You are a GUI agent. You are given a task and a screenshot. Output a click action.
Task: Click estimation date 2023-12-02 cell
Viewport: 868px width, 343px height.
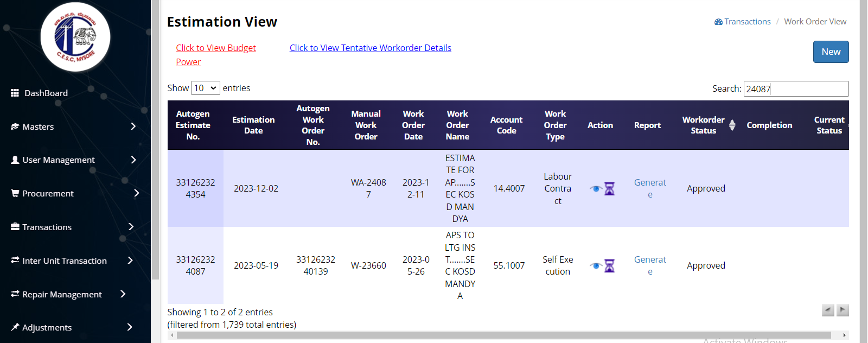pyautogui.click(x=256, y=188)
